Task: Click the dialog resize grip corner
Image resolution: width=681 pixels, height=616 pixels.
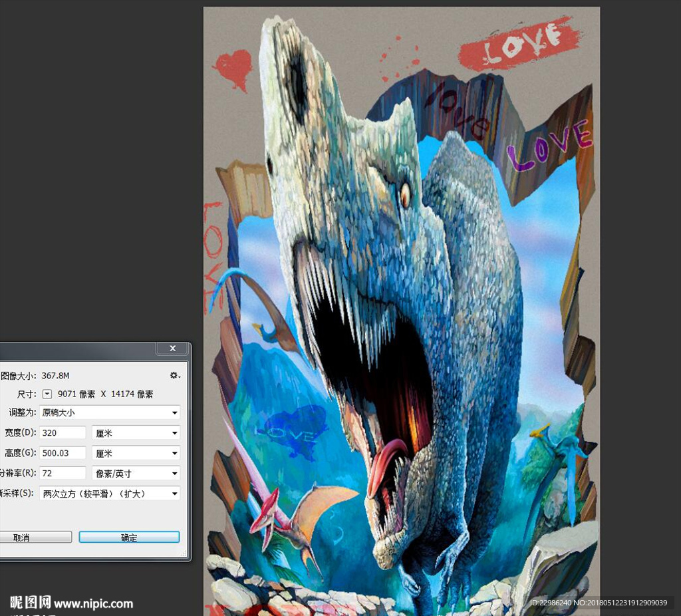Action: [x=184, y=553]
